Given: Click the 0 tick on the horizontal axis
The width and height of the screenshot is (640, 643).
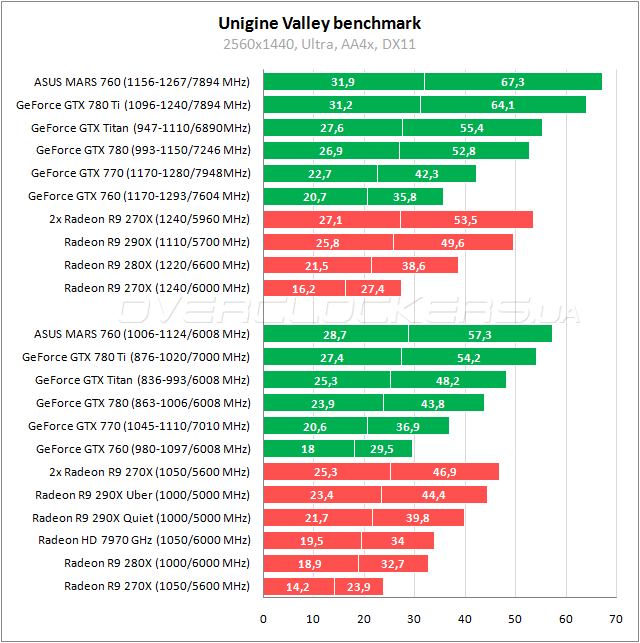Looking at the screenshot, I should click(263, 619).
